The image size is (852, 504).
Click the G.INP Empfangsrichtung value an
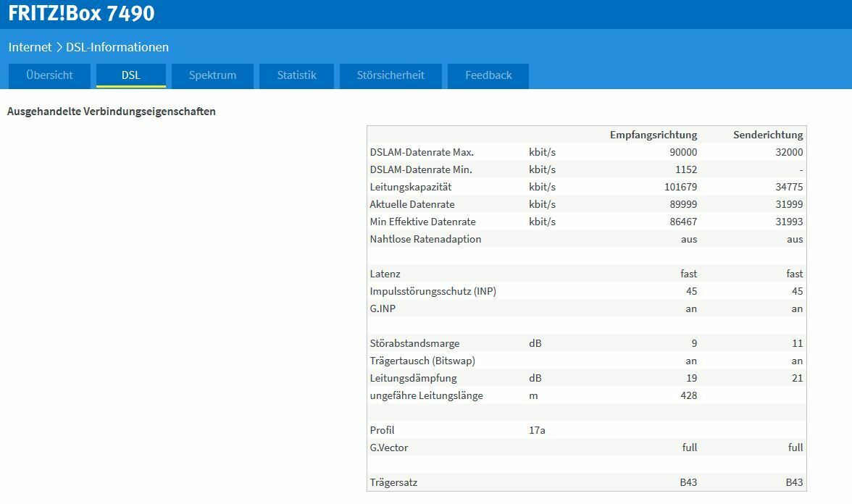click(691, 308)
